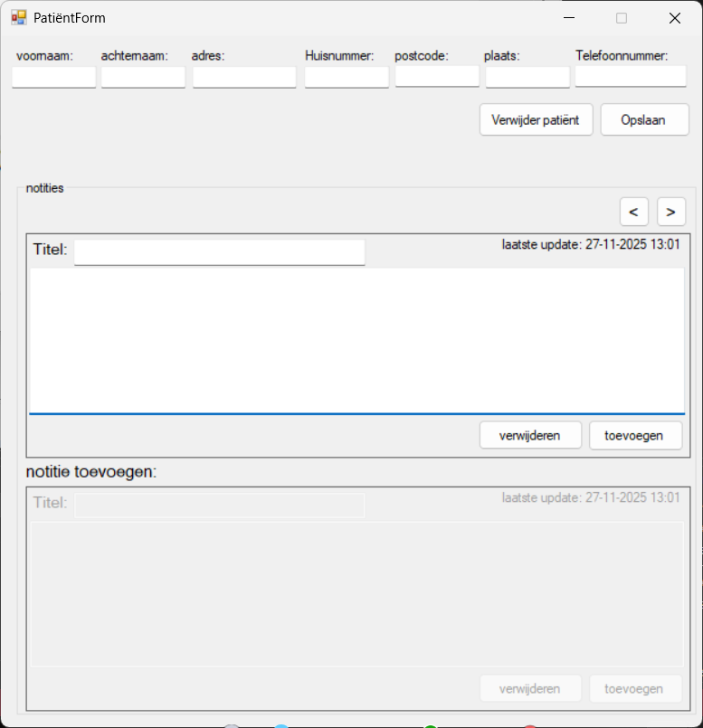Click the Verwijder patiënt button

pos(536,119)
